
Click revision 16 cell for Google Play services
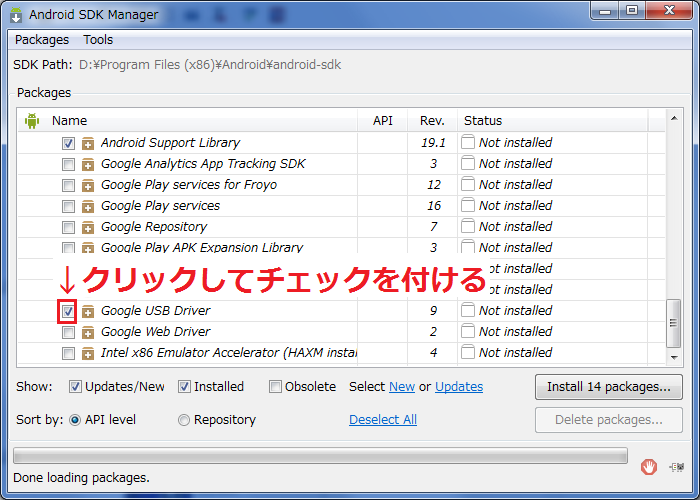click(x=433, y=206)
